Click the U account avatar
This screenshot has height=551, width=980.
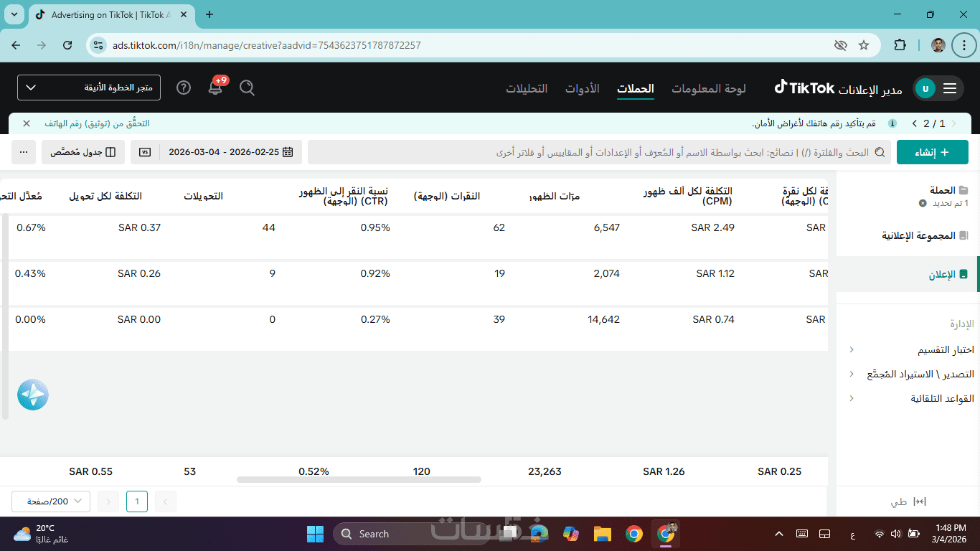[x=925, y=88]
